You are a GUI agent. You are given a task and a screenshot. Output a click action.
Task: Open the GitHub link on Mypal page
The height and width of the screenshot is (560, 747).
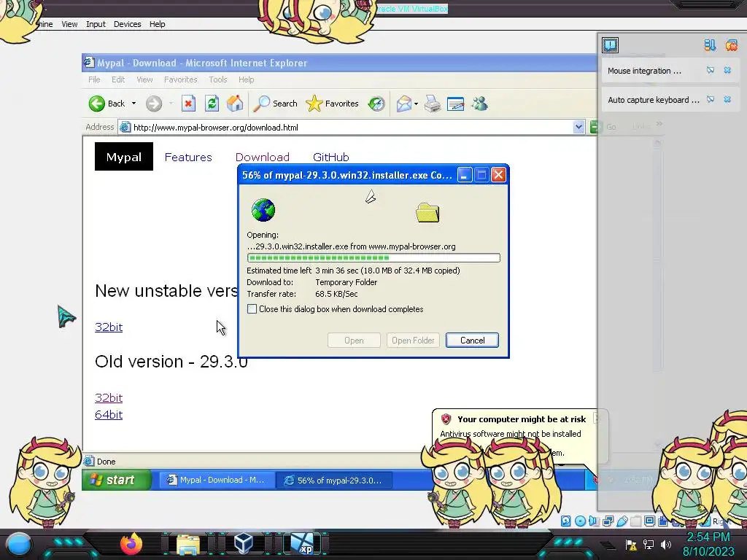(x=331, y=157)
